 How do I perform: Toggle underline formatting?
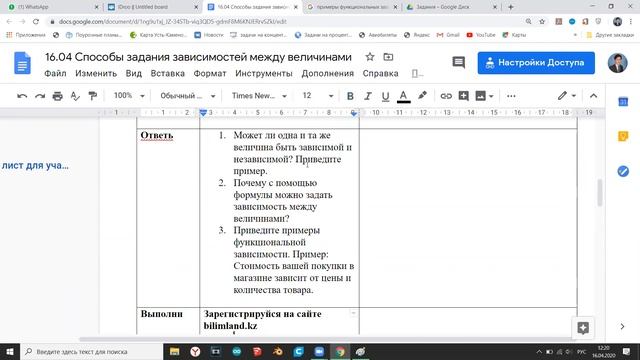(385, 96)
